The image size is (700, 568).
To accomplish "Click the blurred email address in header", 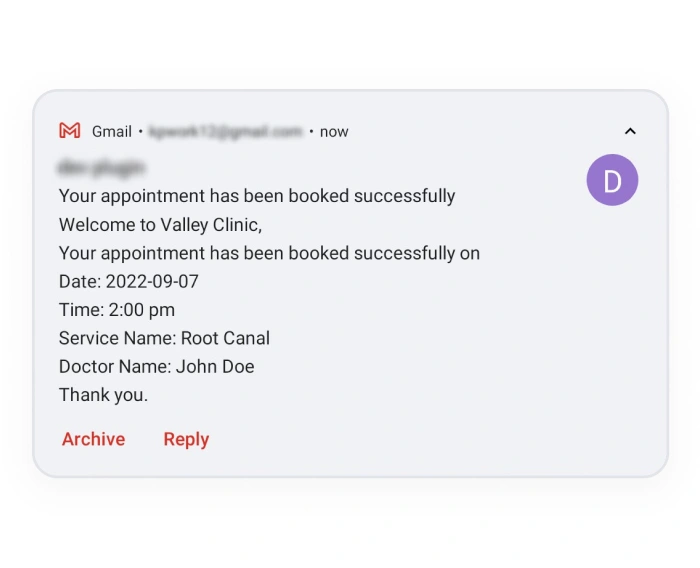I will pos(225,131).
